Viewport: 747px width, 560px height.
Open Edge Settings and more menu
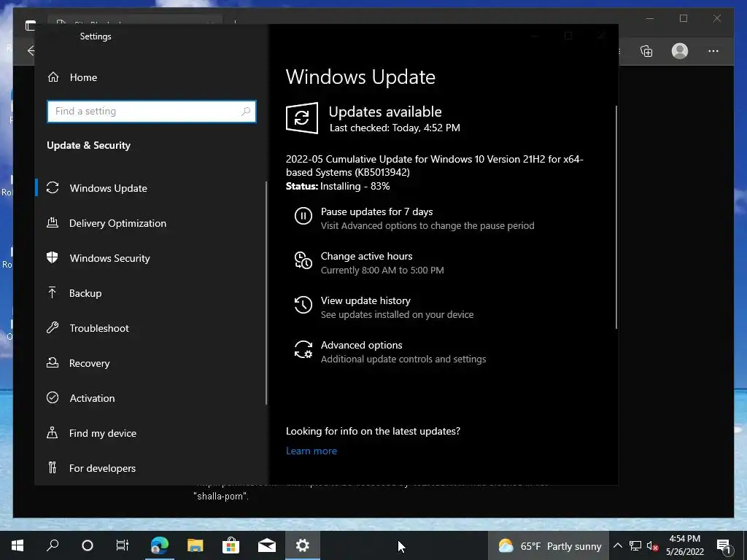pos(713,51)
